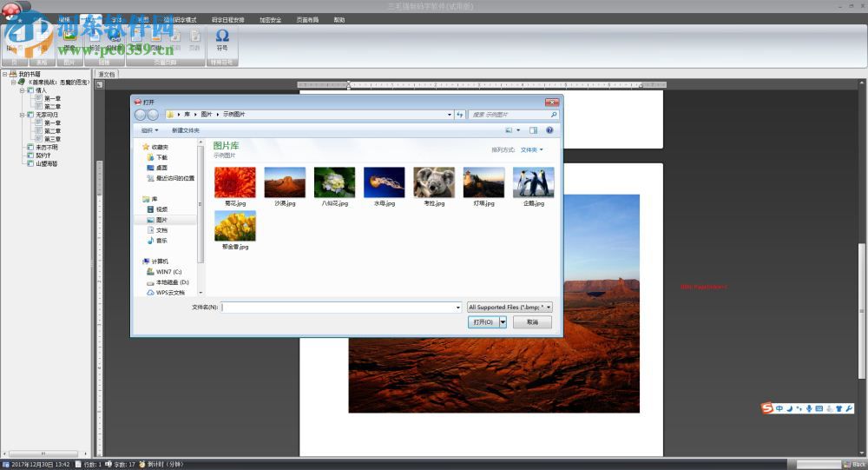
Task: Open WIN7 (C:) drive
Action: click(164, 272)
